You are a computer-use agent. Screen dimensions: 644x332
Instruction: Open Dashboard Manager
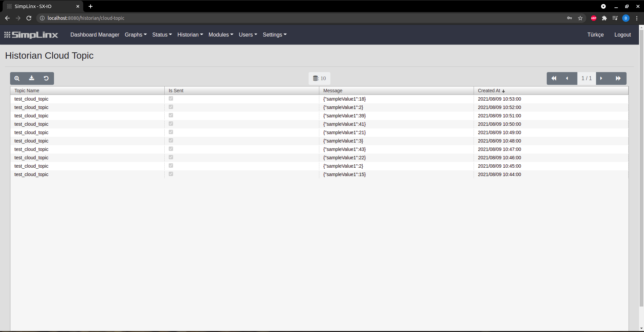(x=95, y=35)
